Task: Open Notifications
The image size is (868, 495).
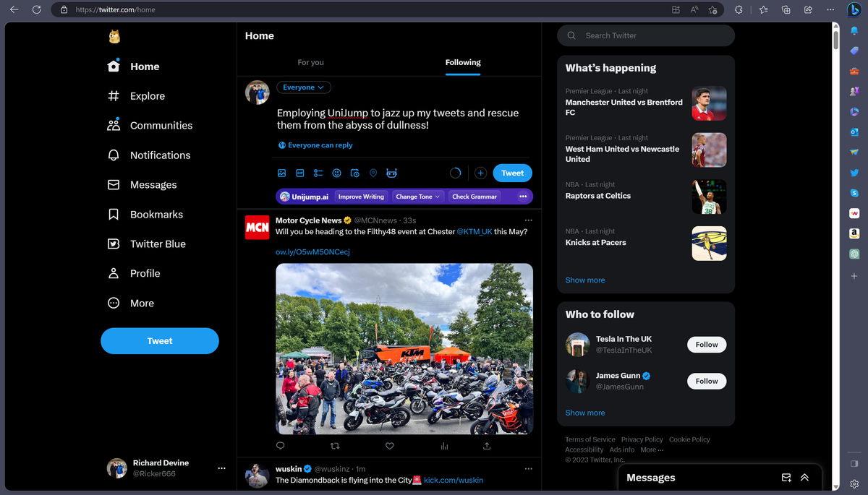Action: coord(149,155)
